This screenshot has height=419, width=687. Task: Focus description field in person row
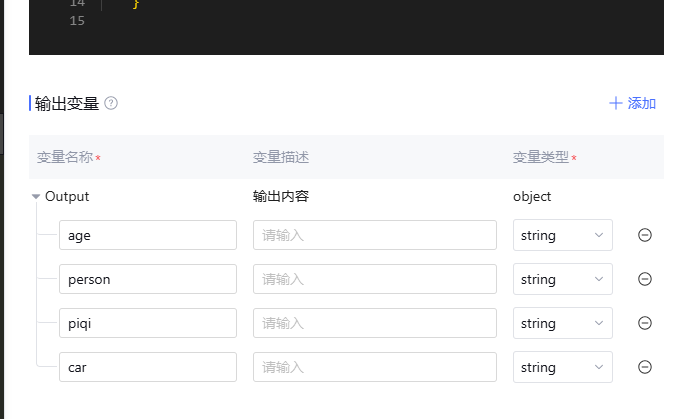point(374,279)
